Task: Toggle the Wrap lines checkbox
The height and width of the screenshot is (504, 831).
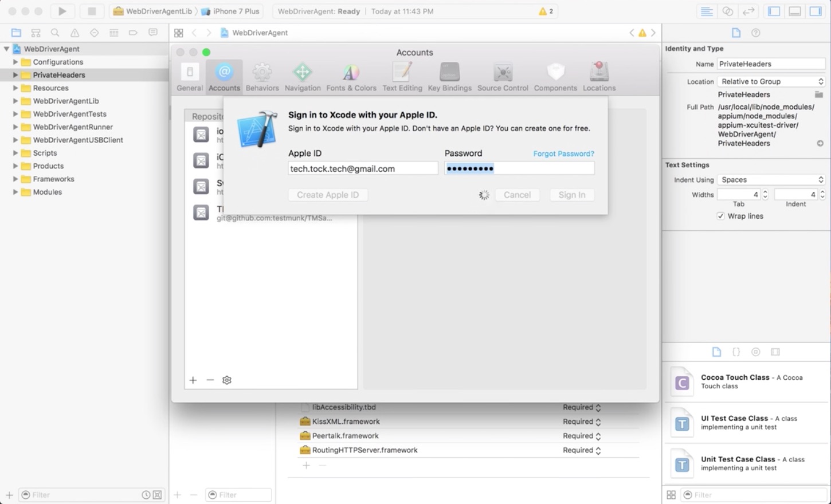Action: 720,216
